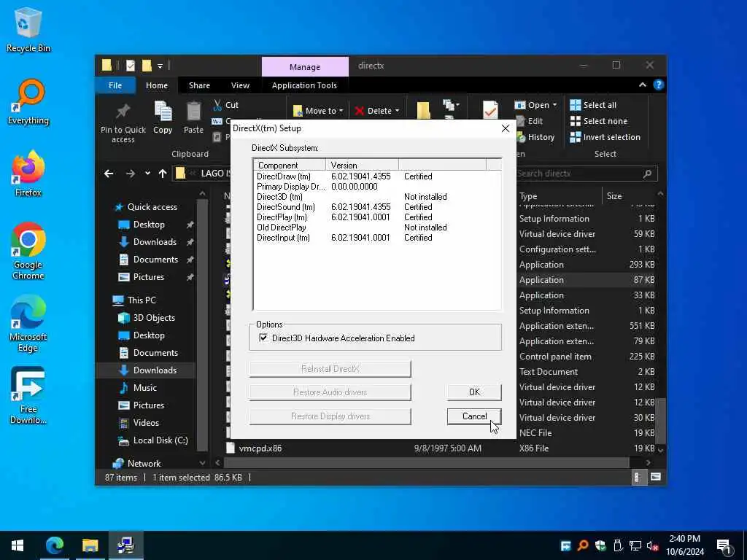Open Google Chrome desktop shortcut
This screenshot has height=560, width=747.
[x=28, y=251]
